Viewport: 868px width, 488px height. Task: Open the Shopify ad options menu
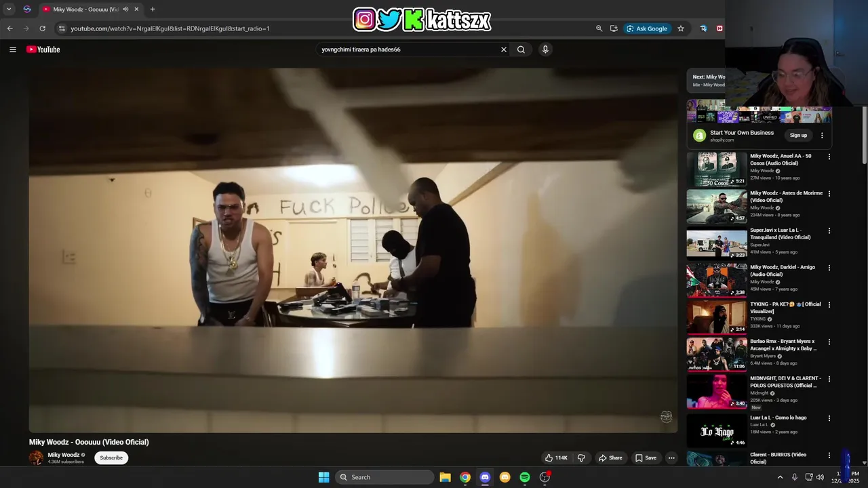point(822,136)
